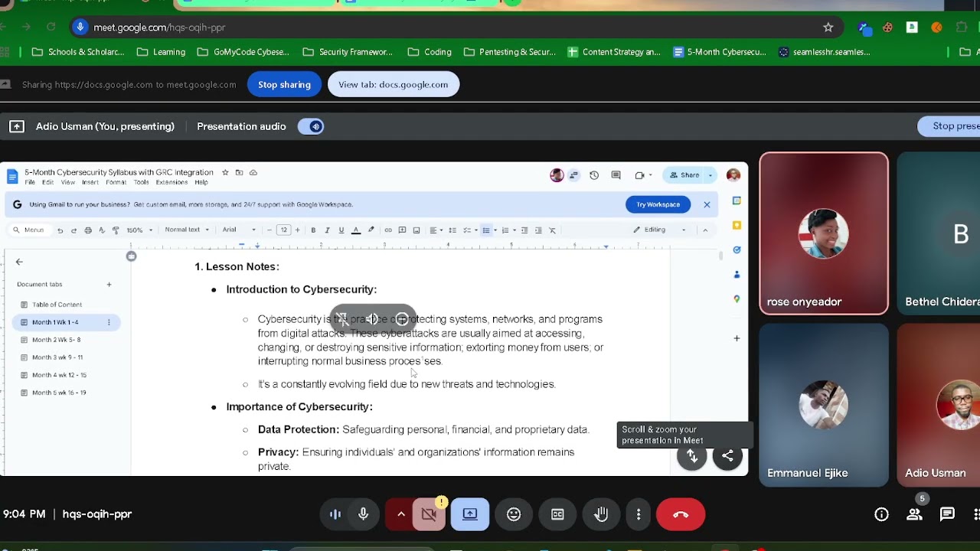Select Table of Content document tab
980x551 pixels.
pos(57,305)
